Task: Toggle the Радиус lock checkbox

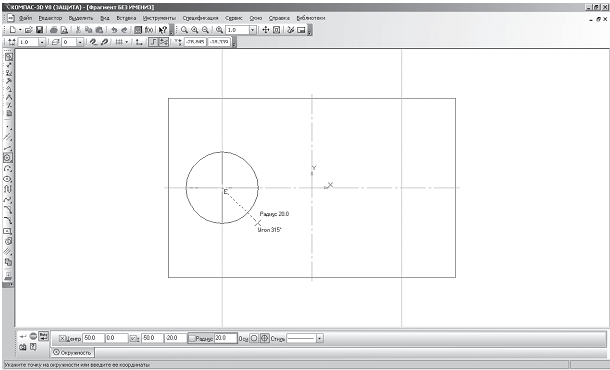Action: click(192, 339)
